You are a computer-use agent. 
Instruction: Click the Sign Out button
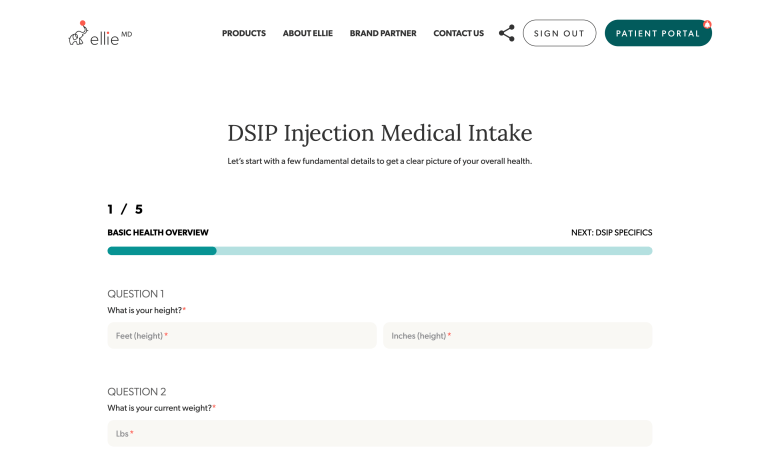click(559, 33)
